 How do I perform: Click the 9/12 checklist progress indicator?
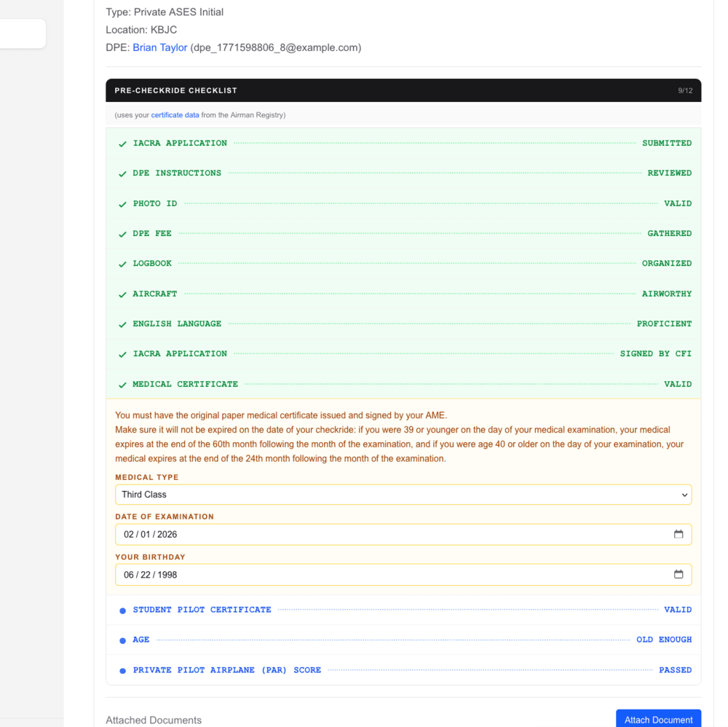pos(685,90)
